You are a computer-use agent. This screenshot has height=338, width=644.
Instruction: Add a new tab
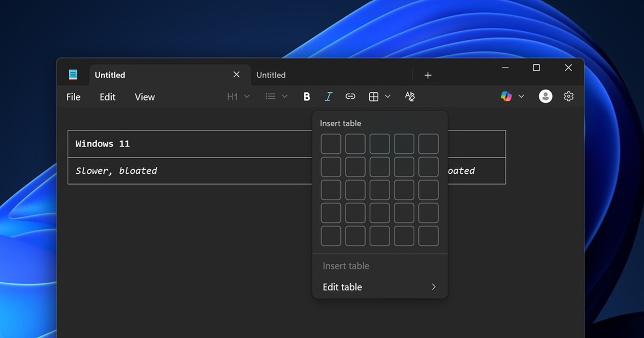click(x=428, y=75)
